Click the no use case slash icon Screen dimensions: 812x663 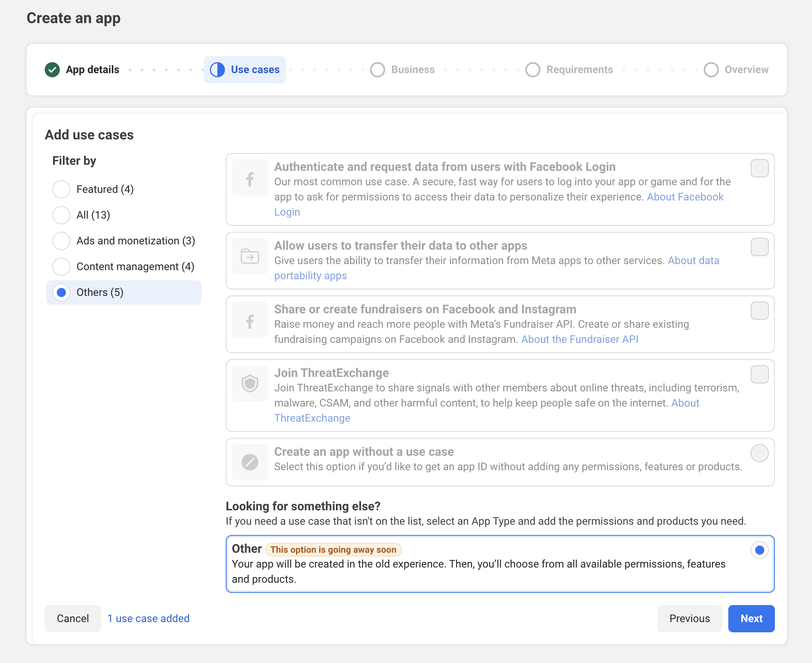(250, 462)
